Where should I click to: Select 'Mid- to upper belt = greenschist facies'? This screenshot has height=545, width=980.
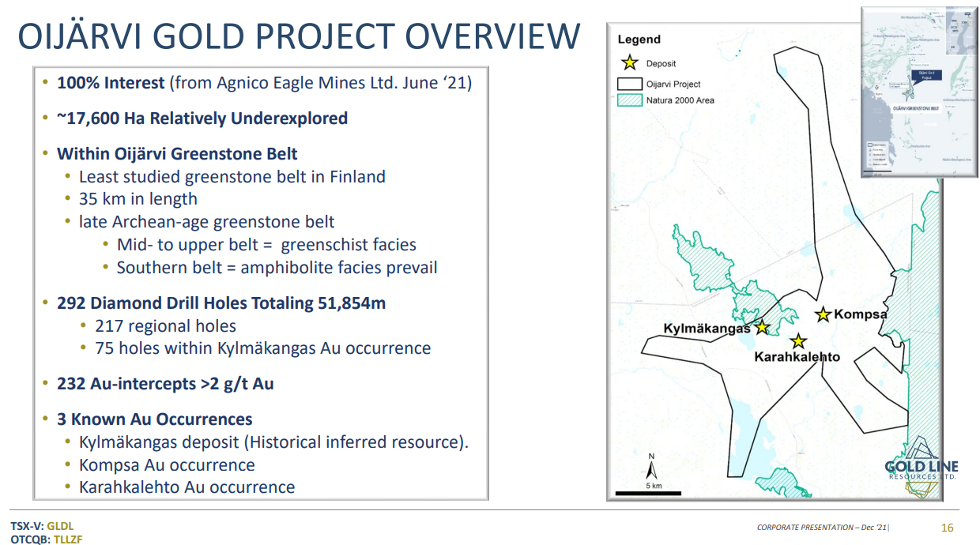pyautogui.click(x=266, y=245)
